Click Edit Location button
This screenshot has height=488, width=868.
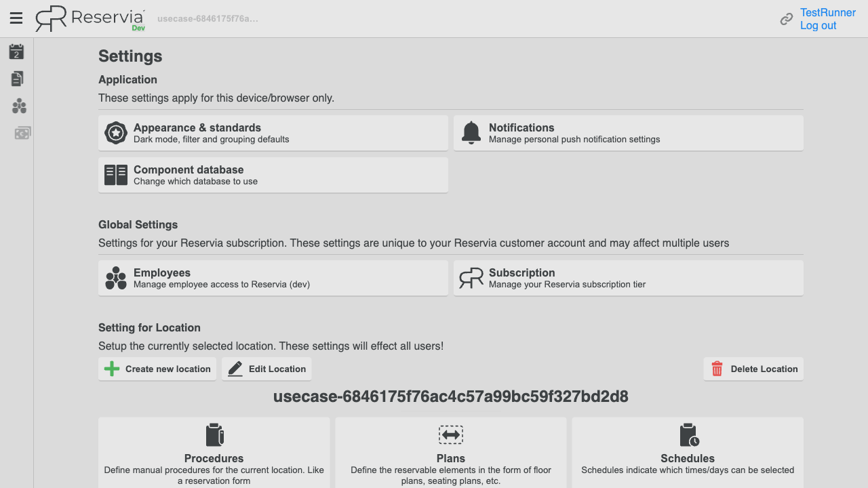(x=267, y=369)
